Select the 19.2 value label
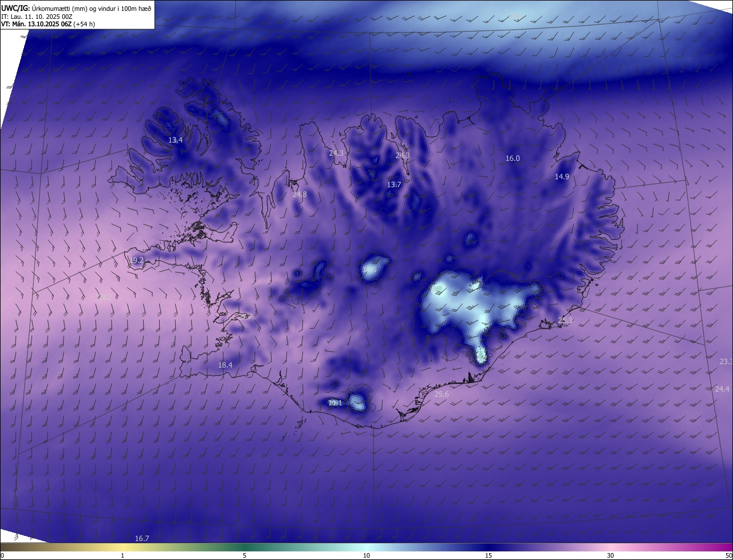 [136, 260]
